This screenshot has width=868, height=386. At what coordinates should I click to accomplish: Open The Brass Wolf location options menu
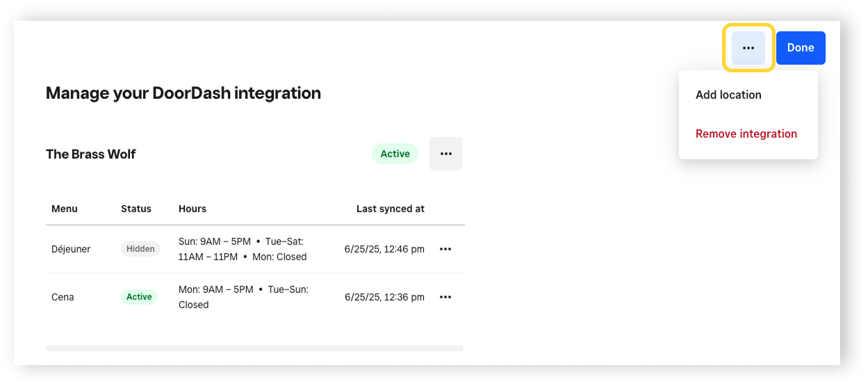point(446,154)
